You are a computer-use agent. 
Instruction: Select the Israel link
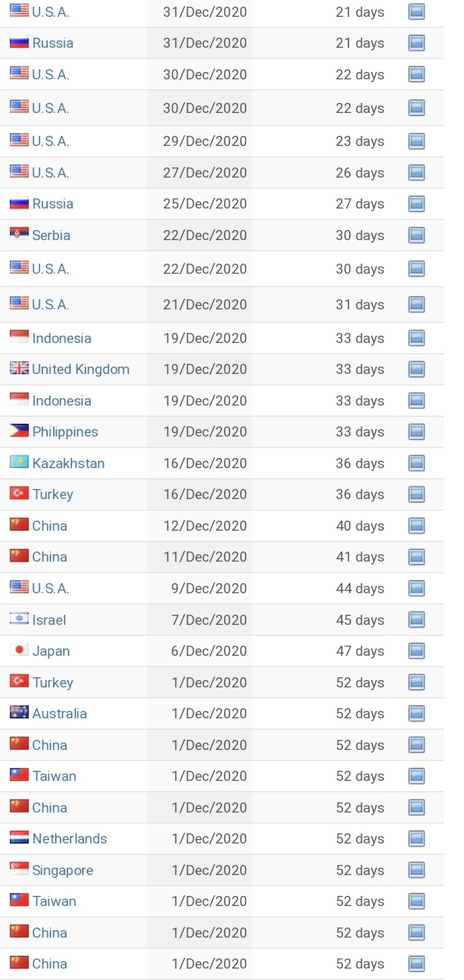pyautogui.click(x=49, y=620)
